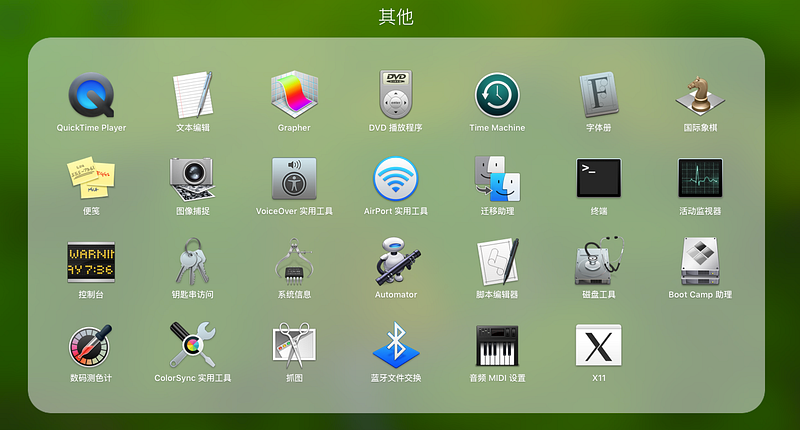The width and height of the screenshot is (800, 430).
Task: Launch 文本编辑 (TextEdit) app
Action: tap(193, 95)
